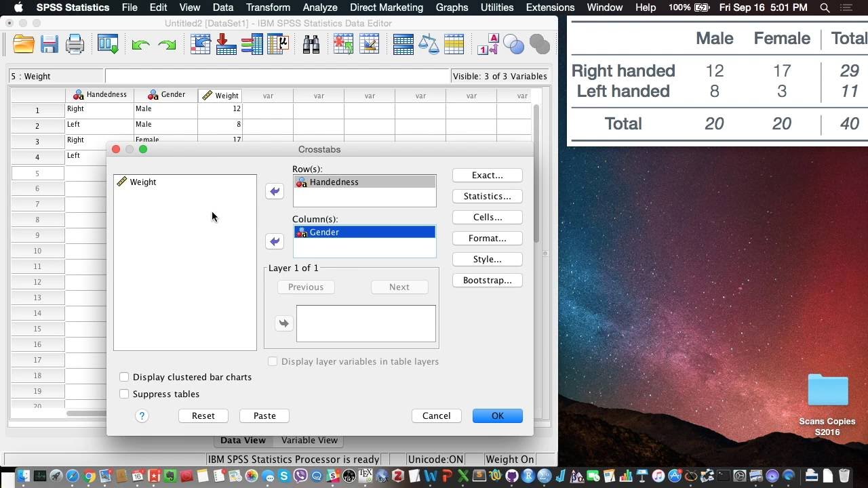Click the Find binoculars icon
868x488 pixels.
click(x=311, y=45)
